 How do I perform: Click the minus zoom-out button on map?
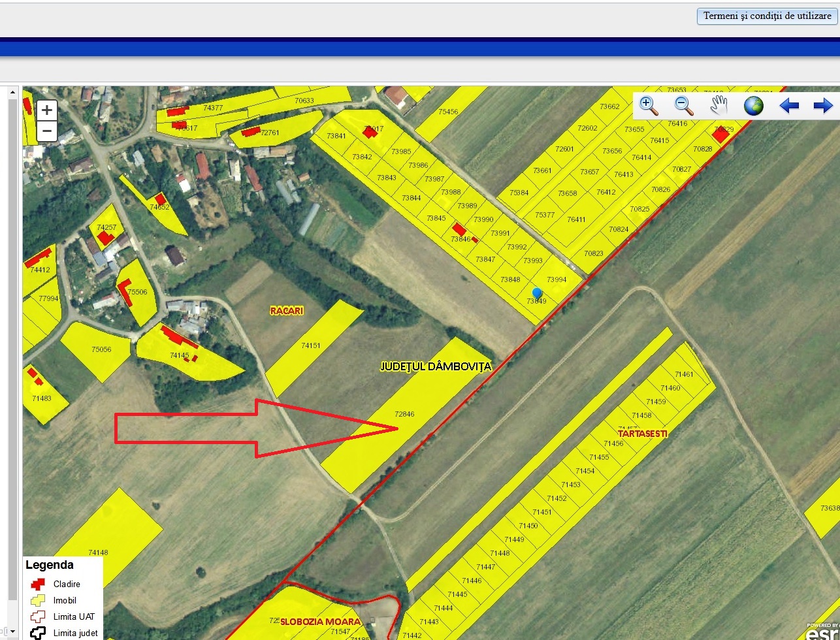coord(46,131)
